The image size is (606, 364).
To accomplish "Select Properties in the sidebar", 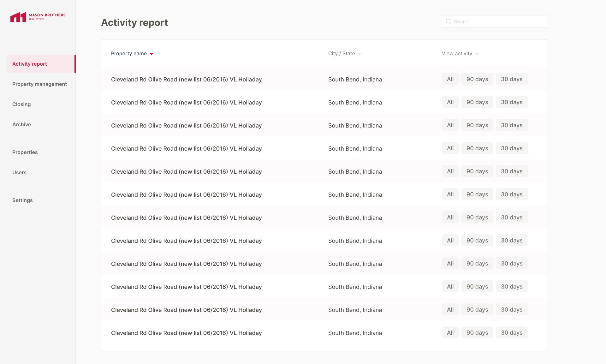I will 25,152.
